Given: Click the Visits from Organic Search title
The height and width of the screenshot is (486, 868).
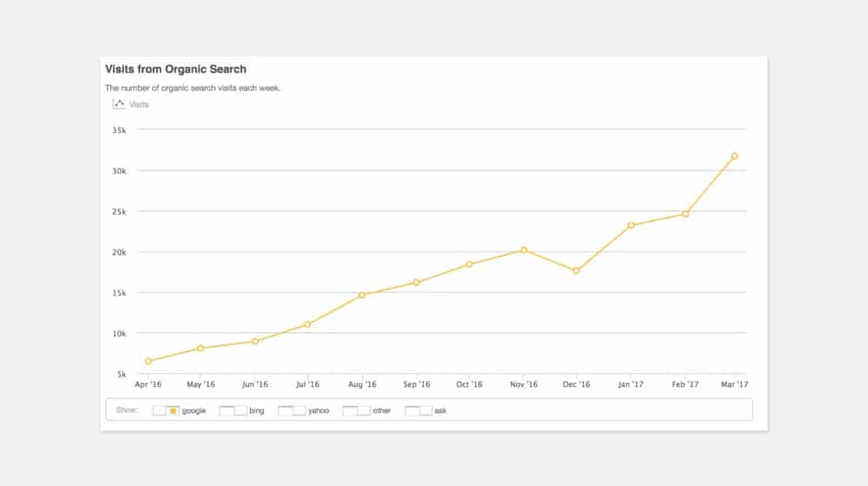Looking at the screenshot, I should (x=175, y=69).
